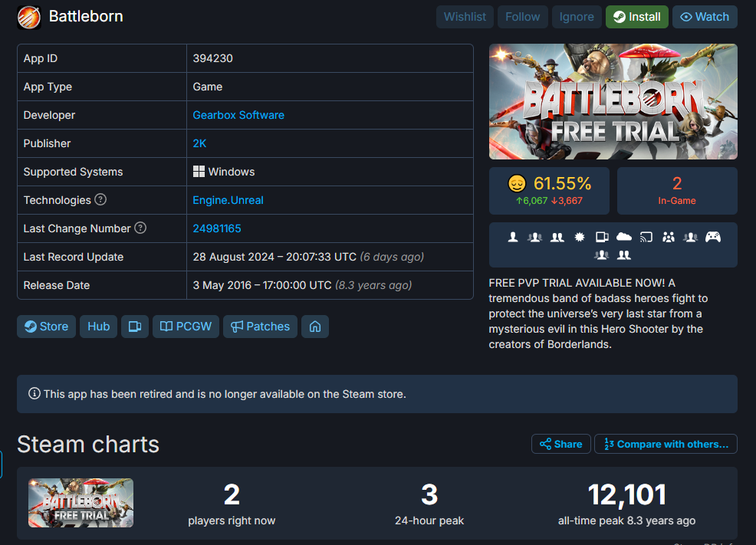The height and width of the screenshot is (545, 756).
Task: Click the sad face rating emoji
Action: (517, 184)
